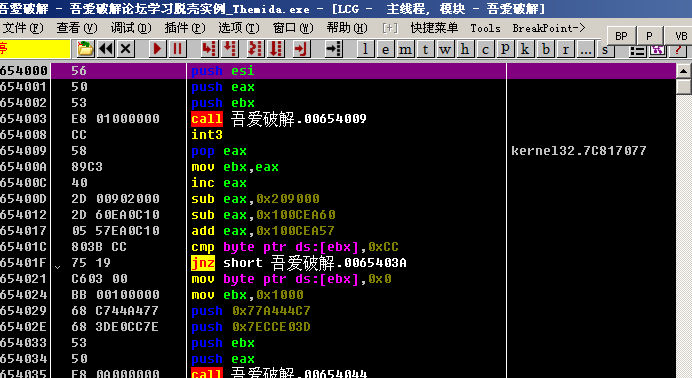
Task: Open the 快捷菜单 shortcut menu
Action: (434, 28)
